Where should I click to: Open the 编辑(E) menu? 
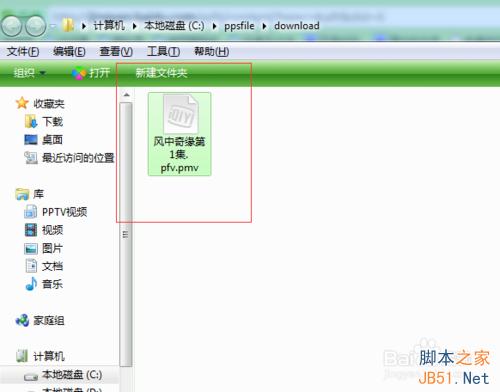point(69,51)
